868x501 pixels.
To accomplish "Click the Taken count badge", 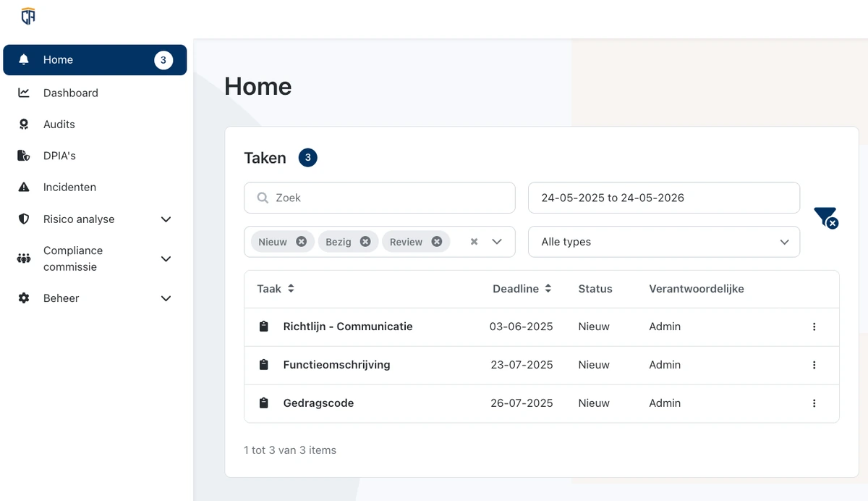I will click(307, 157).
